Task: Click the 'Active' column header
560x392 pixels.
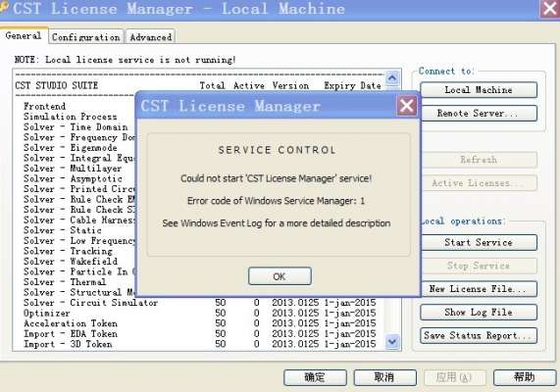Action: [249, 85]
